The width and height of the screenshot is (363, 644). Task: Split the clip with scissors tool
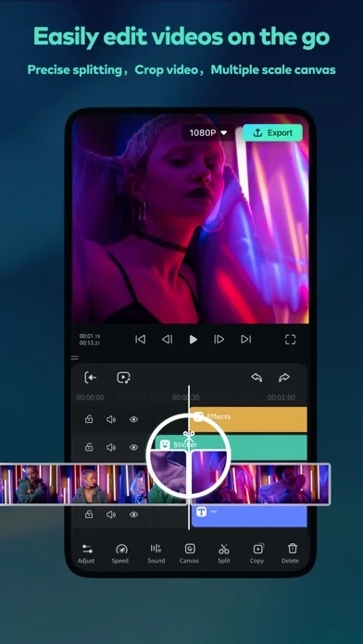point(224,553)
